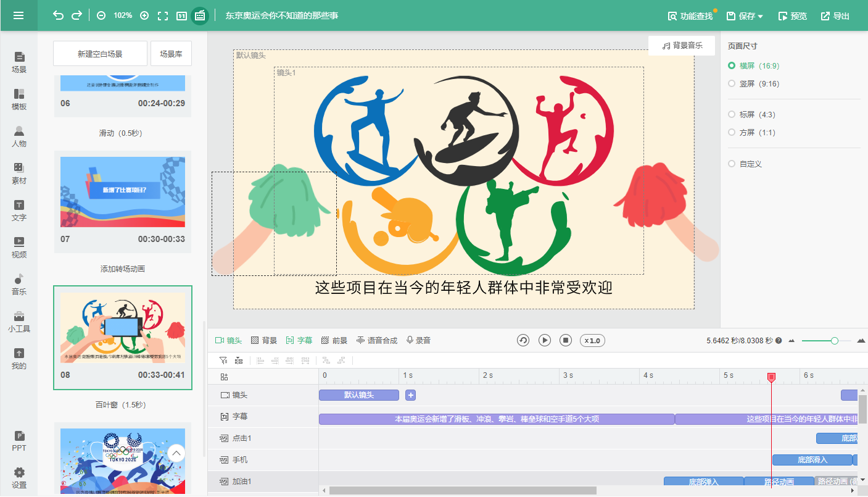Show help for the timeline duration
The image size is (868, 497).
[x=779, y=340]
